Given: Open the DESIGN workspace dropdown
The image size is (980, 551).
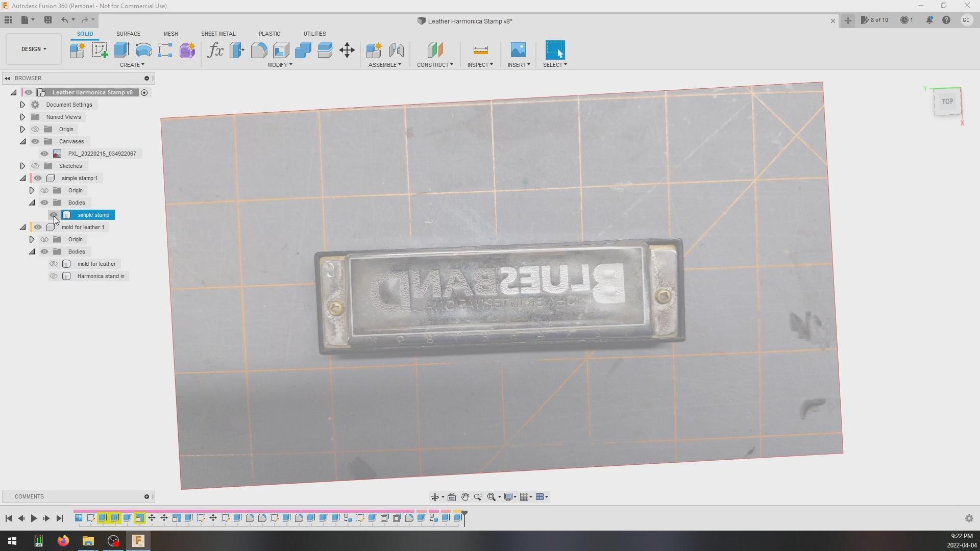Looking at the screenshot, I should pos(34,49).
